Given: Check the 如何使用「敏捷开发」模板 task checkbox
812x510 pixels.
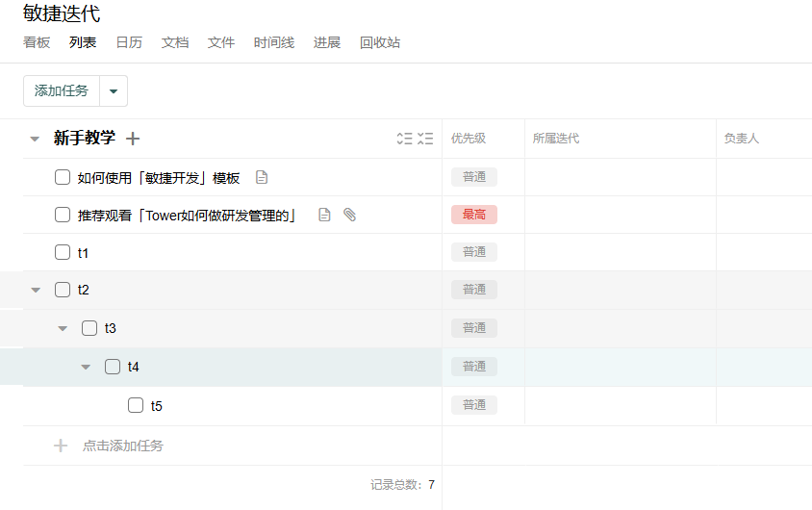Looking at the screenshot, I should 63,177.
